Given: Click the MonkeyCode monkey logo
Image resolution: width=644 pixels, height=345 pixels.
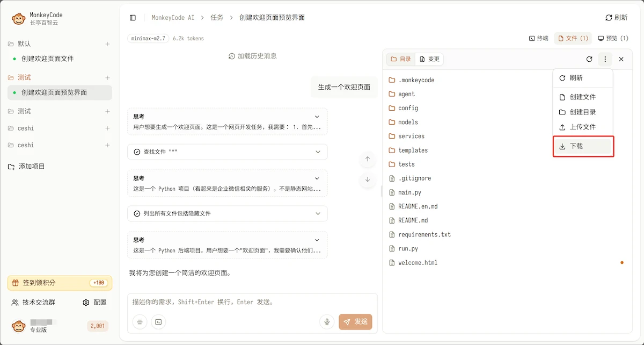Looking at the screenshot, I should tap(19, 19).
